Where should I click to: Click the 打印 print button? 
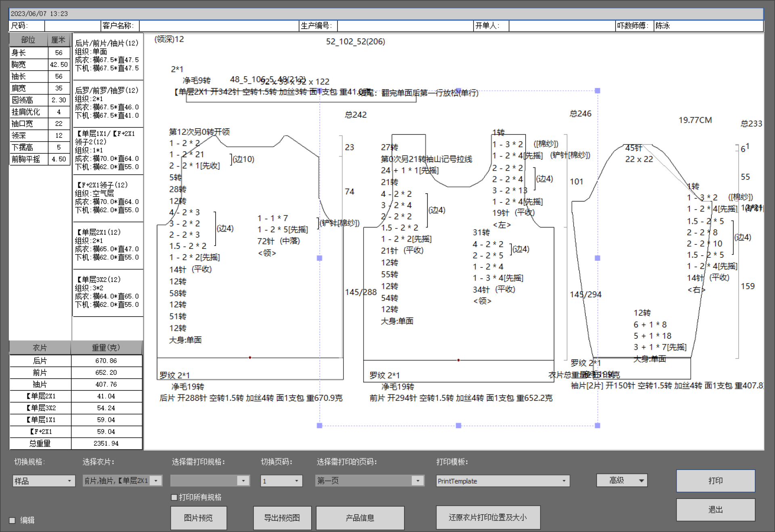tap(715, 480)
